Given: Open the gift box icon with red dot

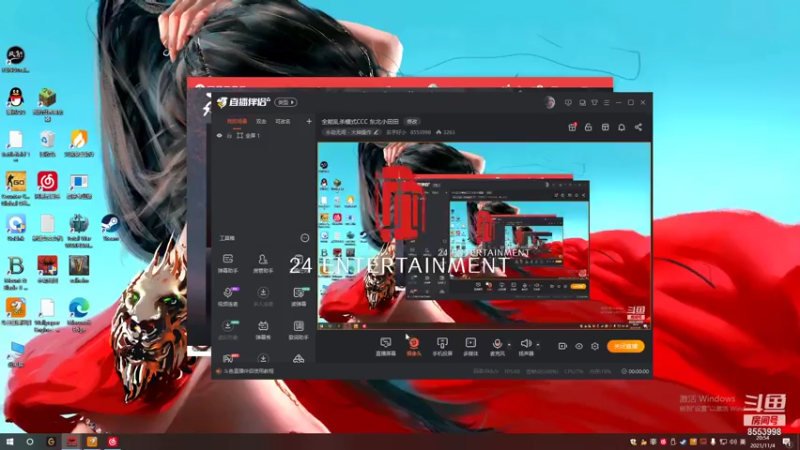Looking at the screenshot, I should pos(572,127).
